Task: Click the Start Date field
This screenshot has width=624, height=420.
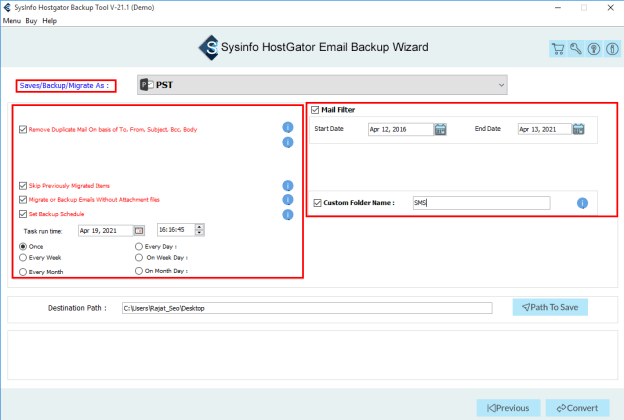Action: (x=401, y=129)
